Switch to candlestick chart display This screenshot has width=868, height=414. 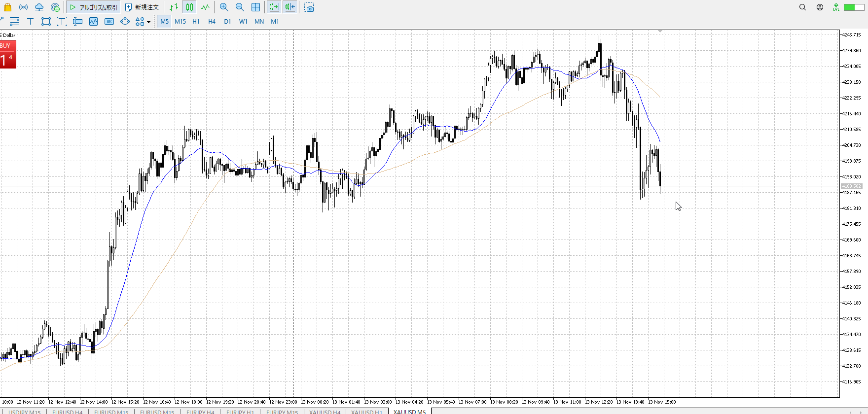(x=190, y=7)
